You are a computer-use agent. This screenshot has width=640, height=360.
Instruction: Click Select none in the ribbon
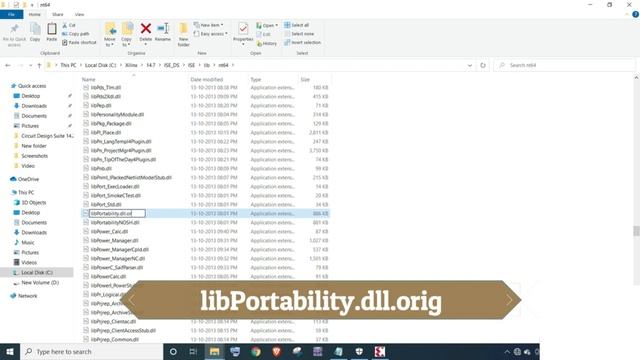coord(299,34)
